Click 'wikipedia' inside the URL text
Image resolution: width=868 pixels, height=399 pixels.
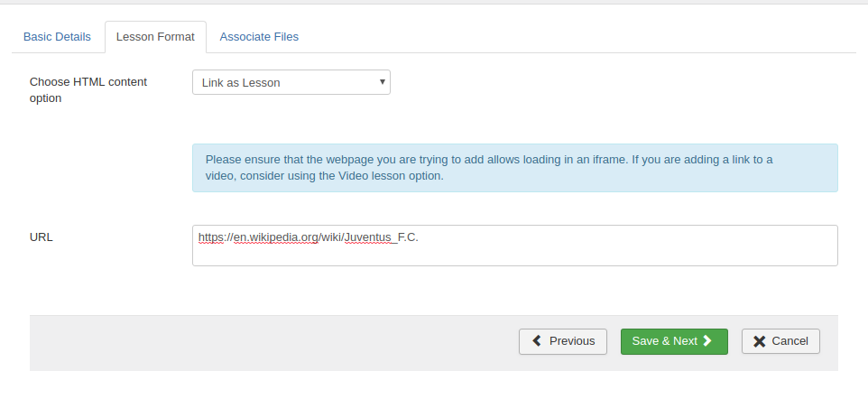pyautogui.click(x=272, y=237)
